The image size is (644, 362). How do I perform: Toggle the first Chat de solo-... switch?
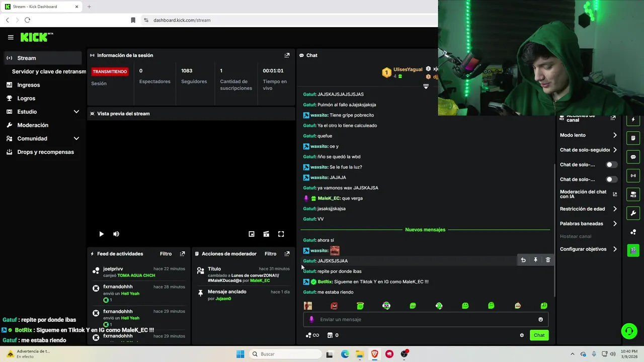click(x=611, y=165)
